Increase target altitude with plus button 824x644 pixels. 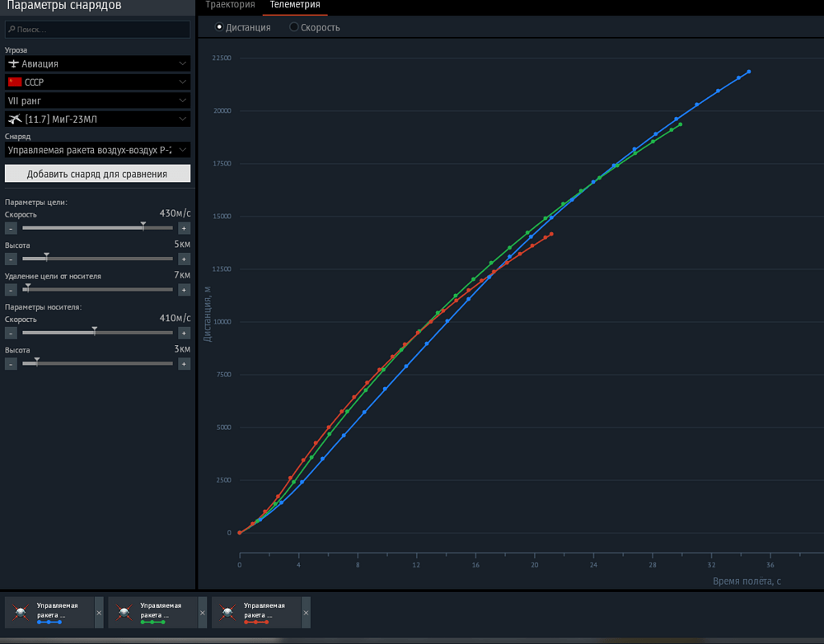(184, 259)
